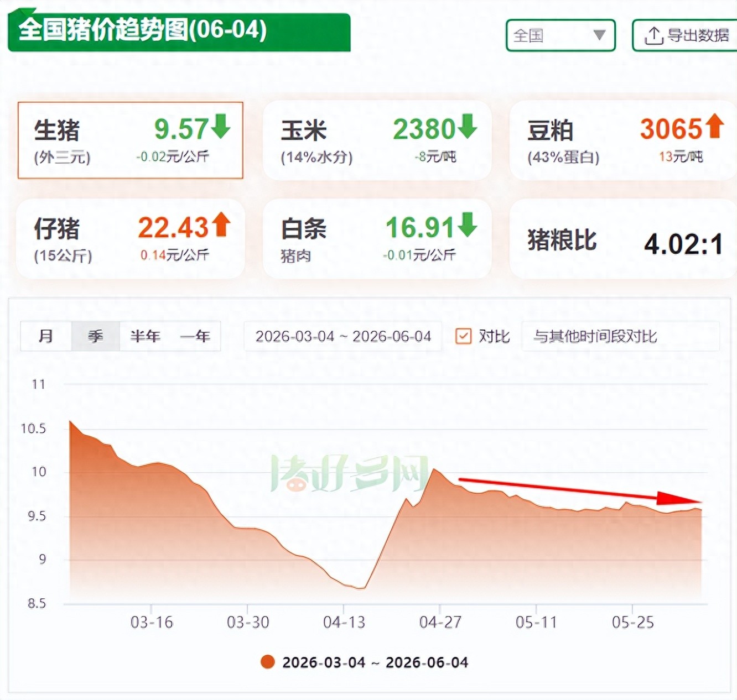The width and height of the screenshot is (737, 700).
Task: Click the 04-13 x-axis date label
Action: click(x=344, y=623)
